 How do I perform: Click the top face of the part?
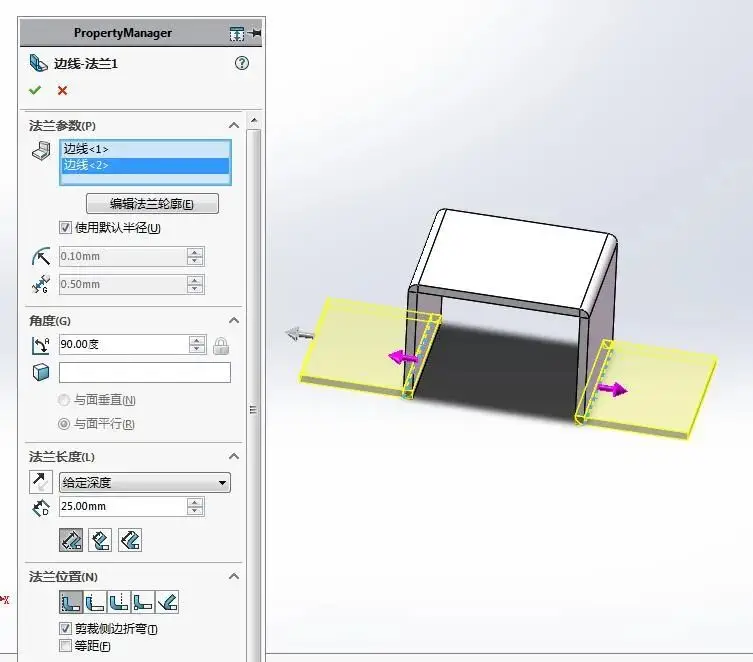click(x=514, y=257)
